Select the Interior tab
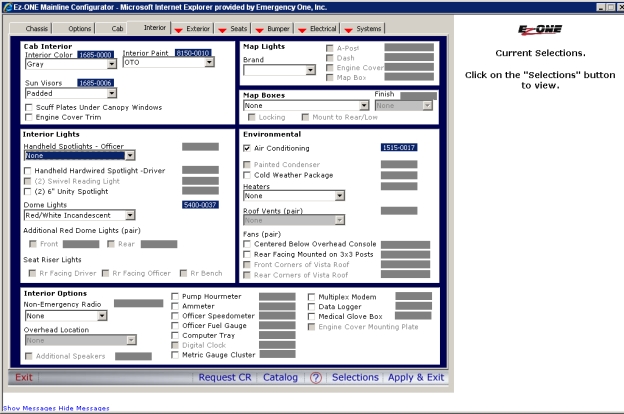 (x=154, y=27)
